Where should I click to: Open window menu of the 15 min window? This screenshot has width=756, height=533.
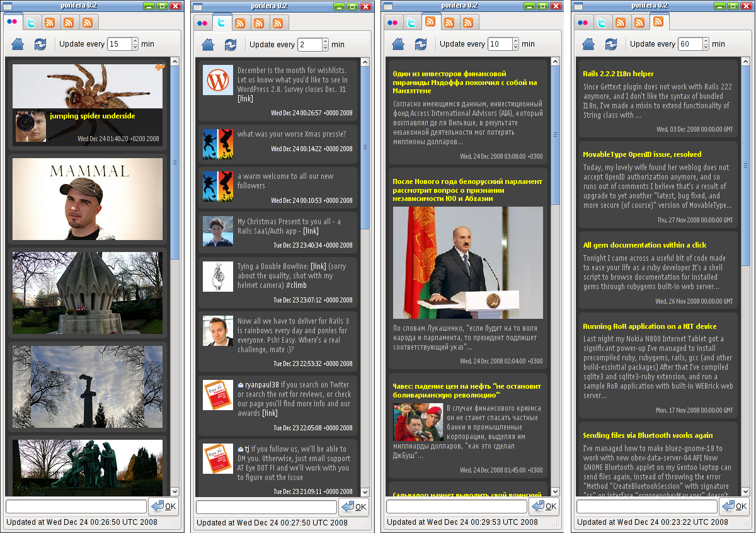[9, 6]
